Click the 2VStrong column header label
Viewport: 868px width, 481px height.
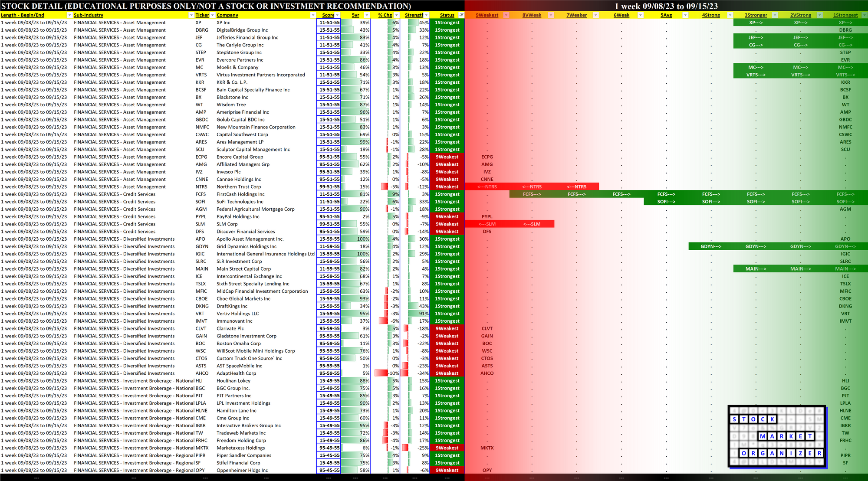coord(800,15)
